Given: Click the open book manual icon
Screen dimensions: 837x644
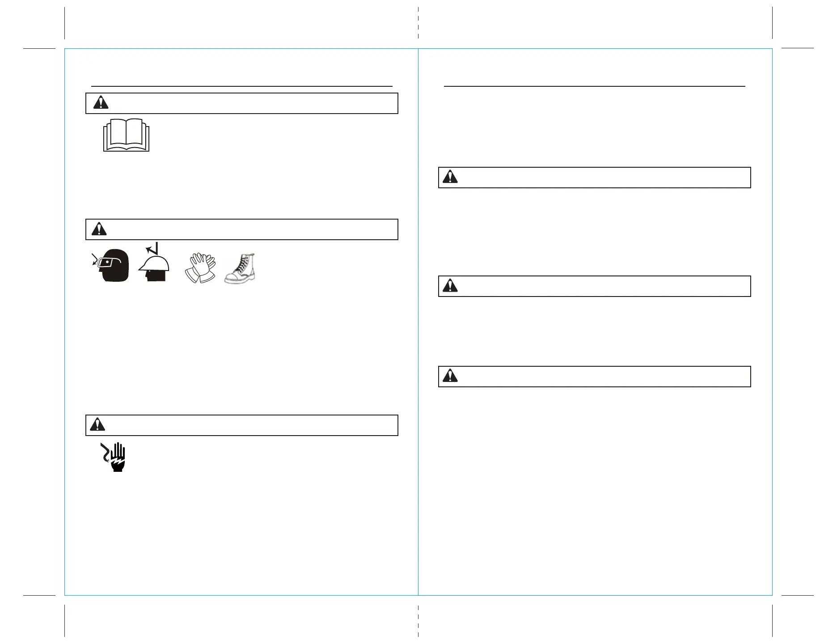Looking at the screenshot, I should (126, 135).
